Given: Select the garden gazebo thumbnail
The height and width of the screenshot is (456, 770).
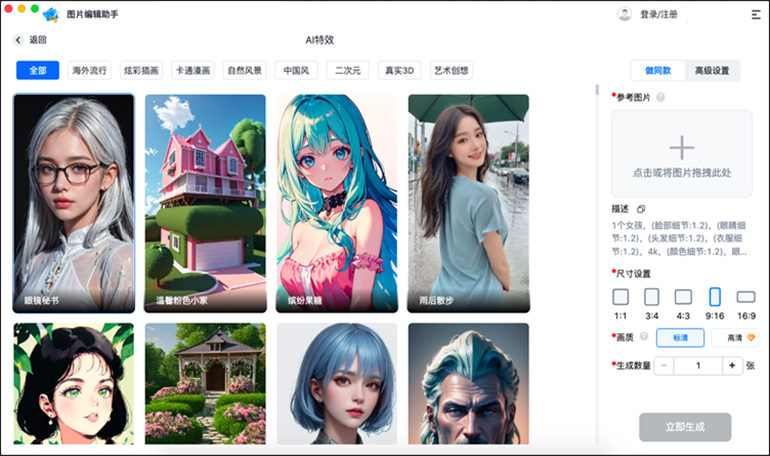Looking at the screenshot, I should pos(205,383).
